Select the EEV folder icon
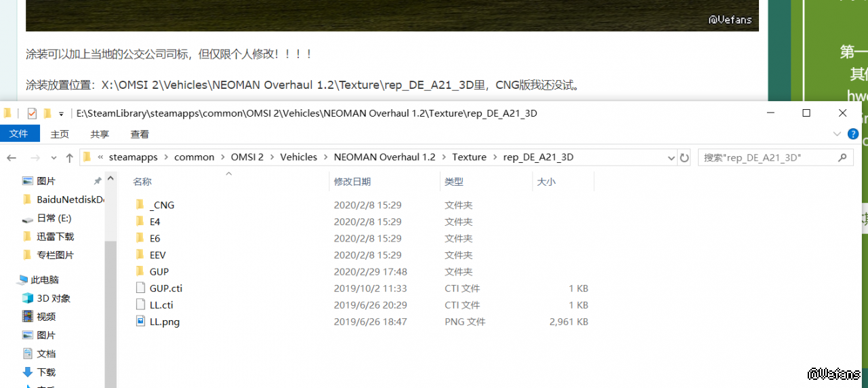 pos(140,255)
